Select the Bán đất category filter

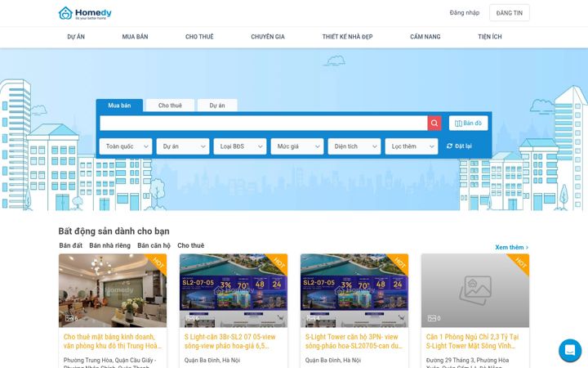pyautogui.click(x=70, y=245)
